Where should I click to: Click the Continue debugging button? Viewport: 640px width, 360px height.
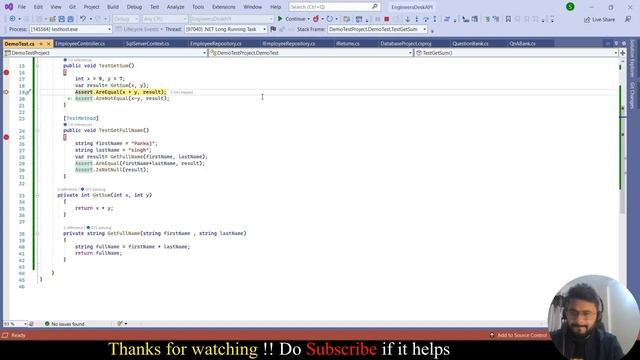click(x=291, y=19)
